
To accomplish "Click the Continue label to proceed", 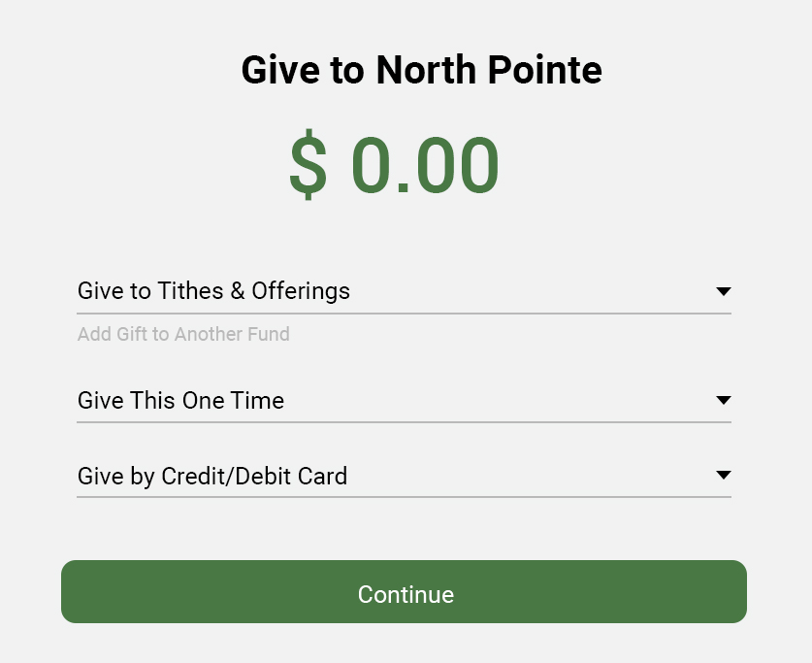I will (406, 594).
